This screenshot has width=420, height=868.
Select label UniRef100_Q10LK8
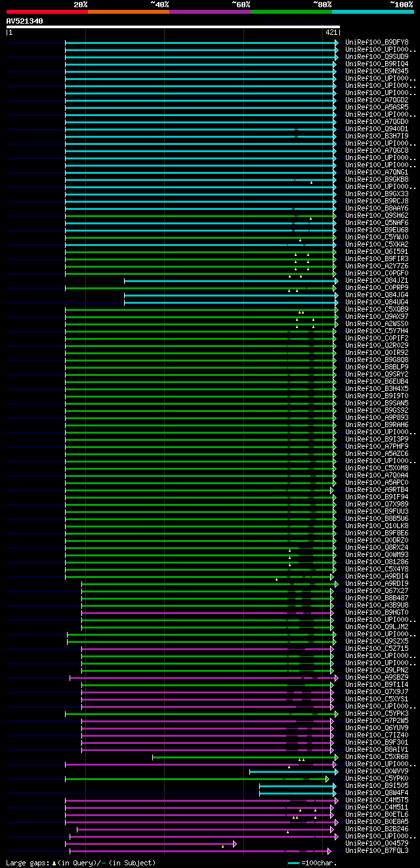(377, 526)
